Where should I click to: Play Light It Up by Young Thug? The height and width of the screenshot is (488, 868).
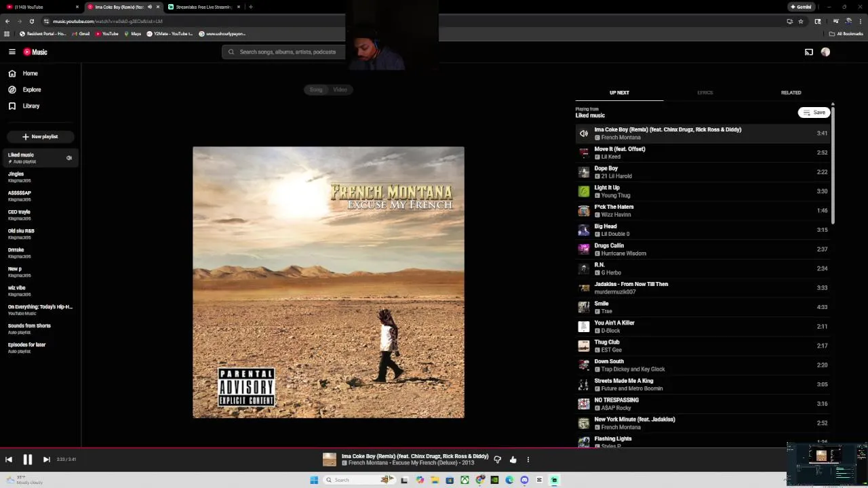[x=703, y=191]
